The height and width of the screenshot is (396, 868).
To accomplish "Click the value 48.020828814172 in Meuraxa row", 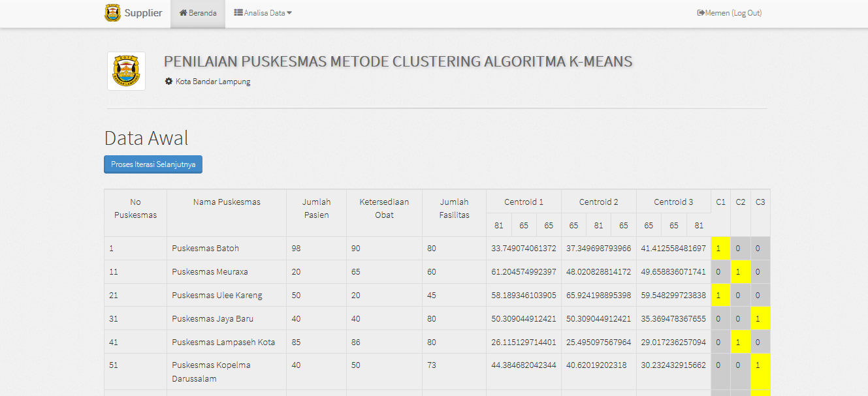I will click(x=599, y=272).
